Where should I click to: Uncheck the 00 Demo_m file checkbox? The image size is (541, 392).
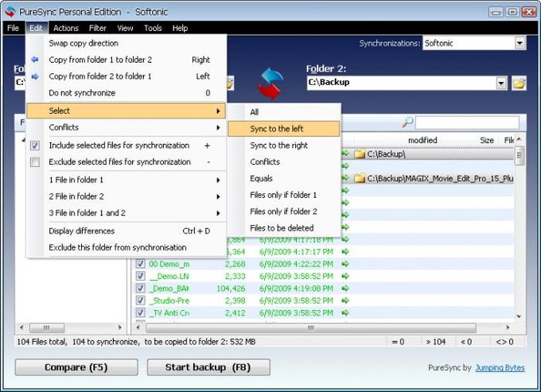140,264
